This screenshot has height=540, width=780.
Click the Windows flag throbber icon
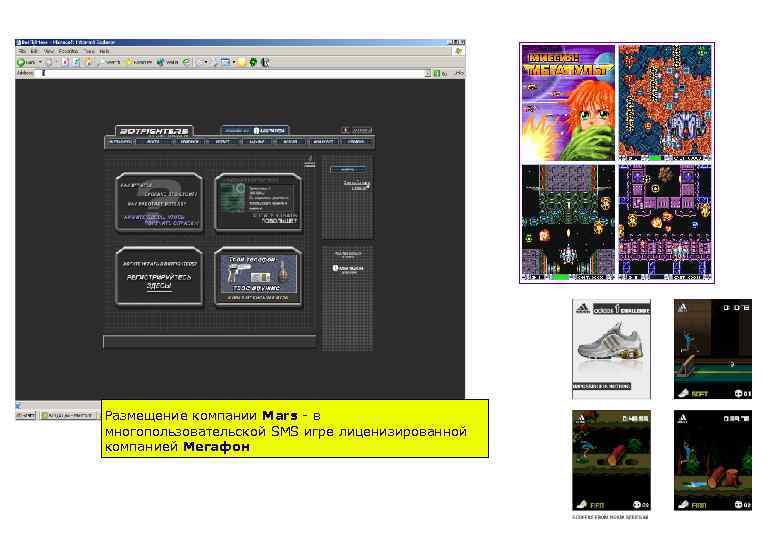459,51
